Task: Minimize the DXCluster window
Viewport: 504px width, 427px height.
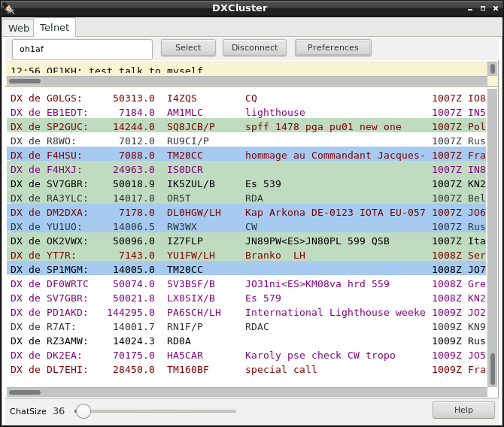Action: point(470,8)
